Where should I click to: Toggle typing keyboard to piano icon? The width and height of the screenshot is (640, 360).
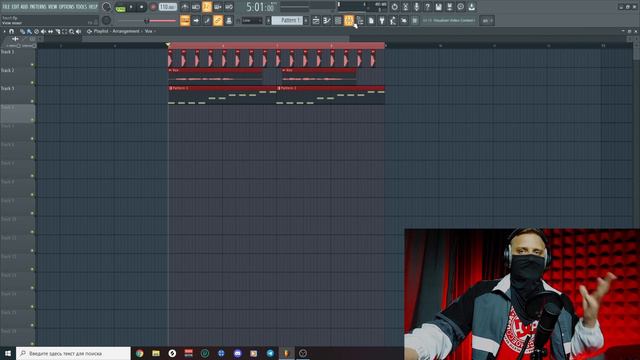point(185,20)
